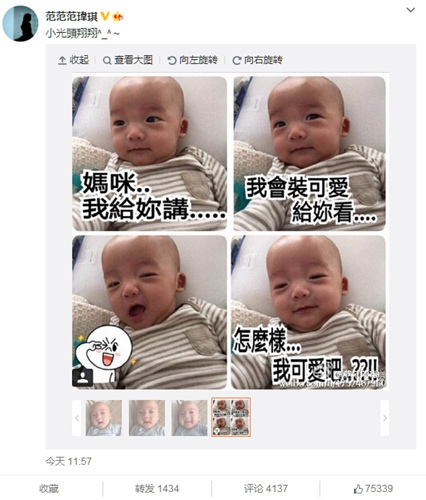Screen dimensions: 426x500
Task: Open full-size view with 查看大图
Action: coord(128,60)
